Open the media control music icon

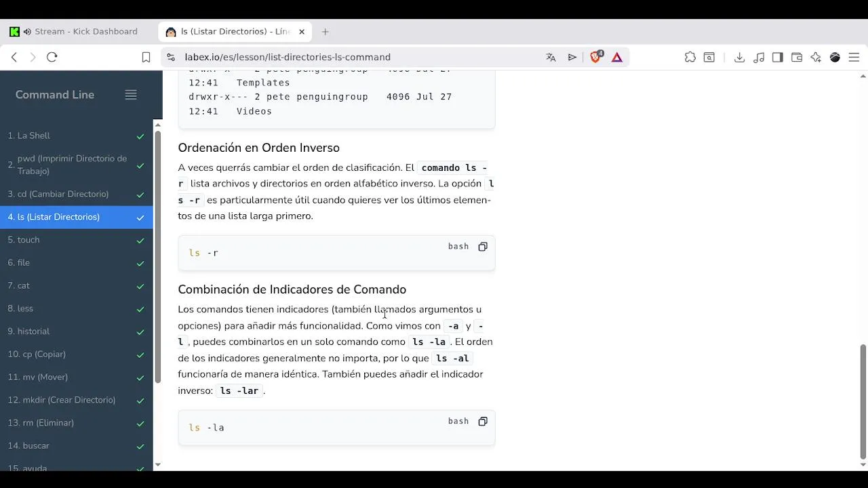[x=759, y=58]
